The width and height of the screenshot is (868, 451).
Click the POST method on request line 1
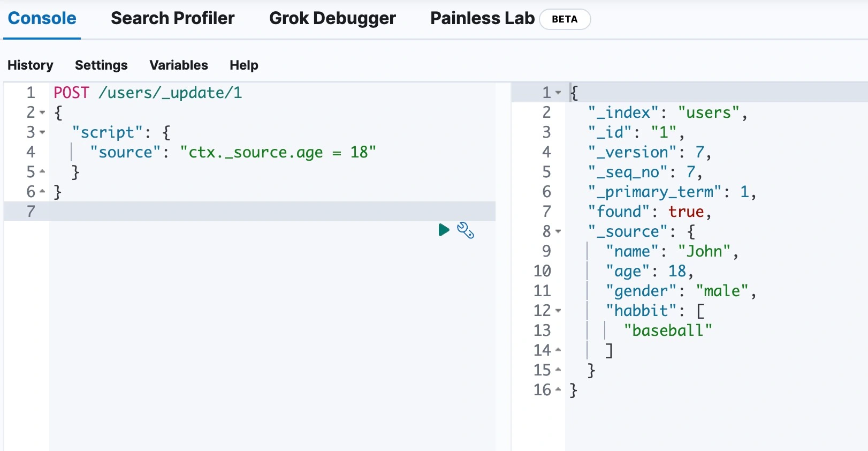click(71, 93)
